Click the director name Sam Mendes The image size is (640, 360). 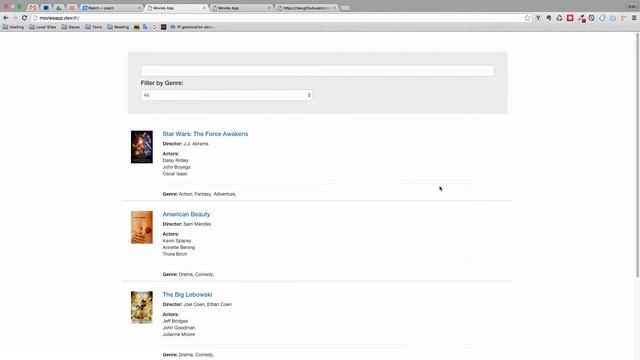coord(197,224)
